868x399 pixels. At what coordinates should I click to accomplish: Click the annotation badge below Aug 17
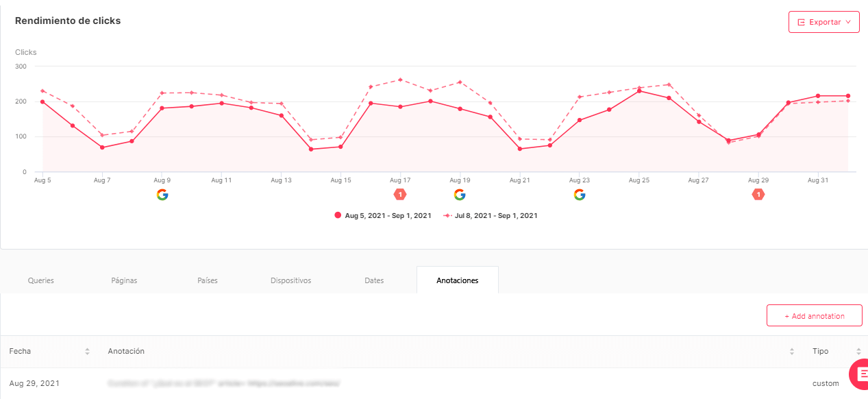point(400,195)
